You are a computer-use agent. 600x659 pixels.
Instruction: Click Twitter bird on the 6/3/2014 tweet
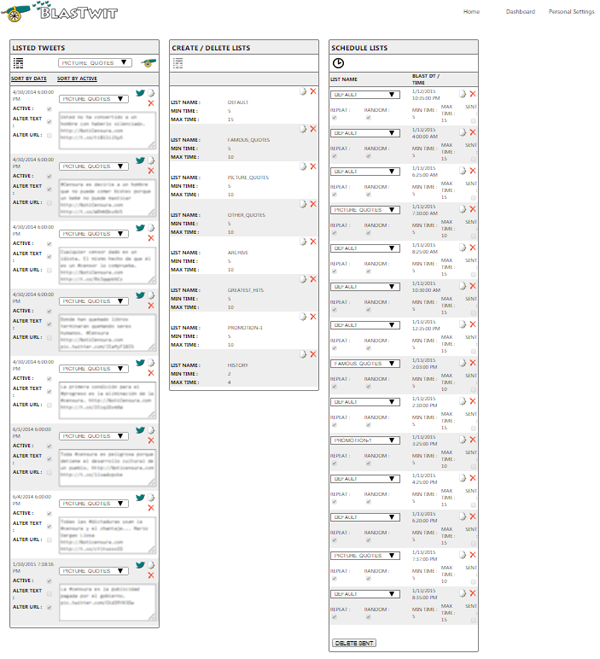[140, 430]
